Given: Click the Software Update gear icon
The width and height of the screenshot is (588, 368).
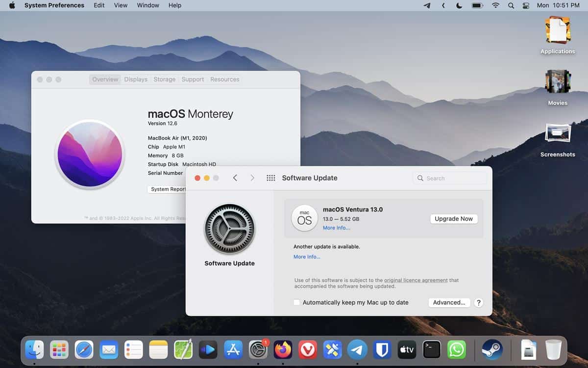Looking at the screenshot, I should pos(229,229).
